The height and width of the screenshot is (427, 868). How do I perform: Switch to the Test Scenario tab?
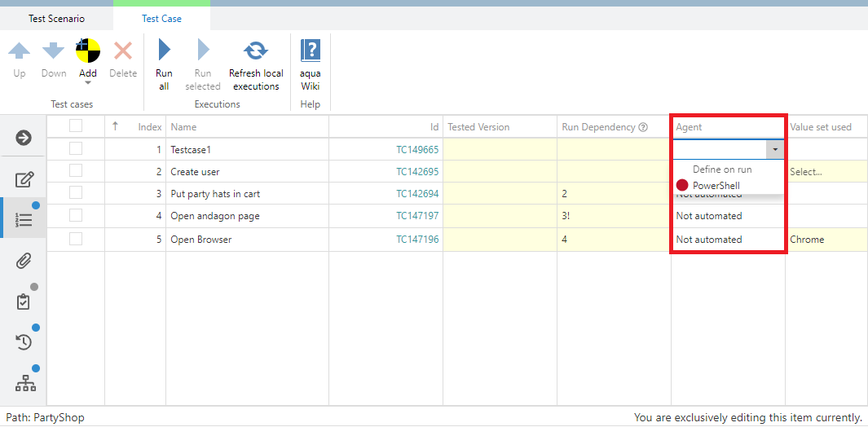[56, 18]
